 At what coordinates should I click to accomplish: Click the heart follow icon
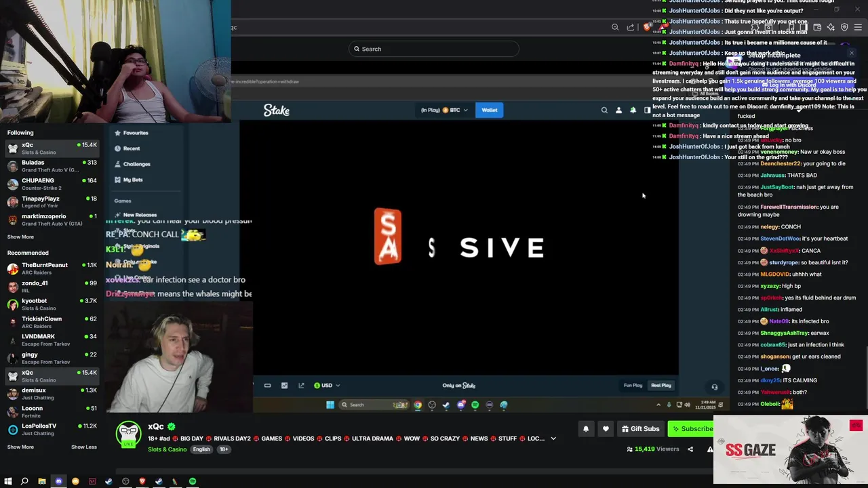click(606, 428)
